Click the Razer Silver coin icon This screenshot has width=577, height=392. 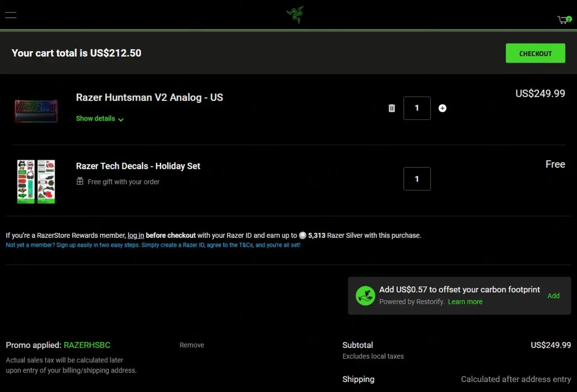pyautogui.click(x=303, y=236)
